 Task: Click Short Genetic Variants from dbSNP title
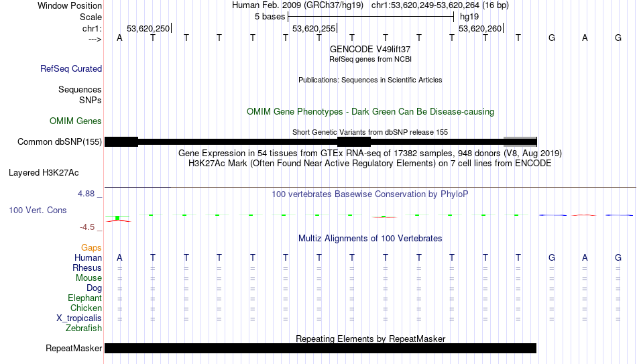(370, 133)
